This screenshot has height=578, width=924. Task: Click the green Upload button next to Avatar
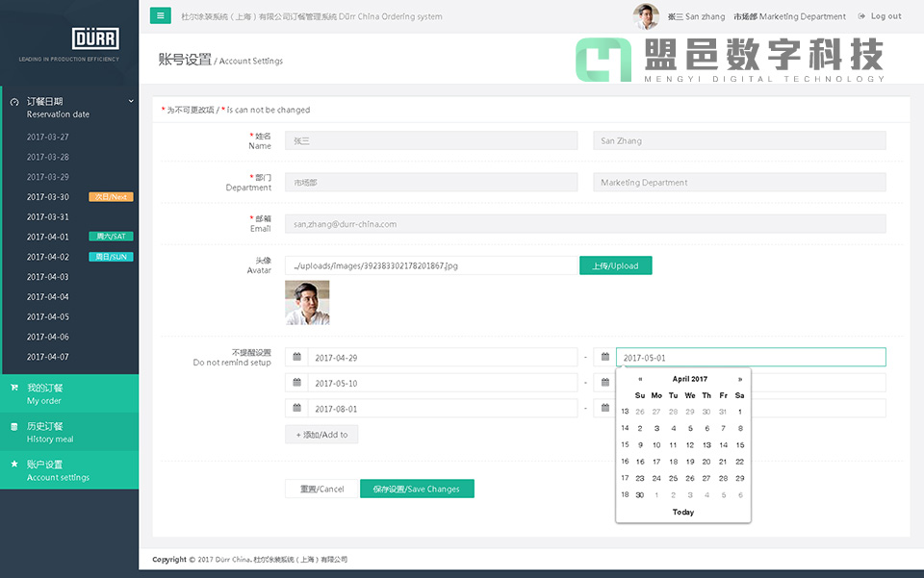[616, 265]
